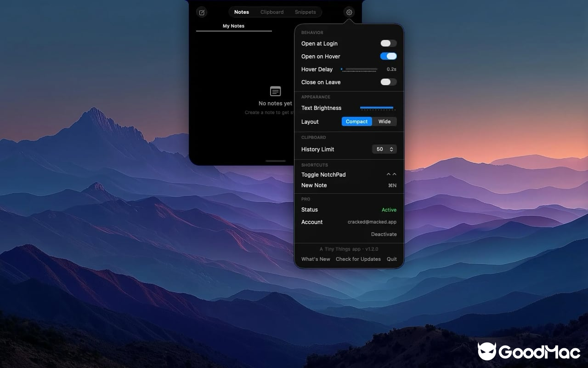Open the History Limit value selector

pos(384,149)
